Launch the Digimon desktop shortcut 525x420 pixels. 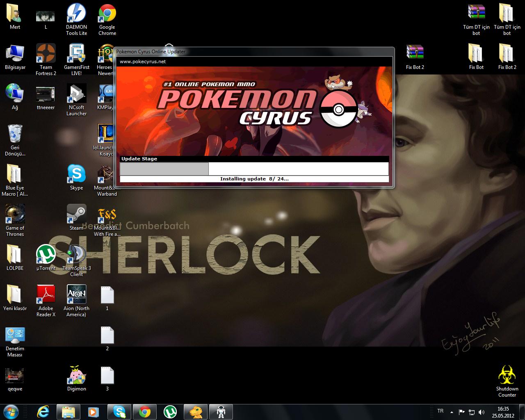point(76,379)
